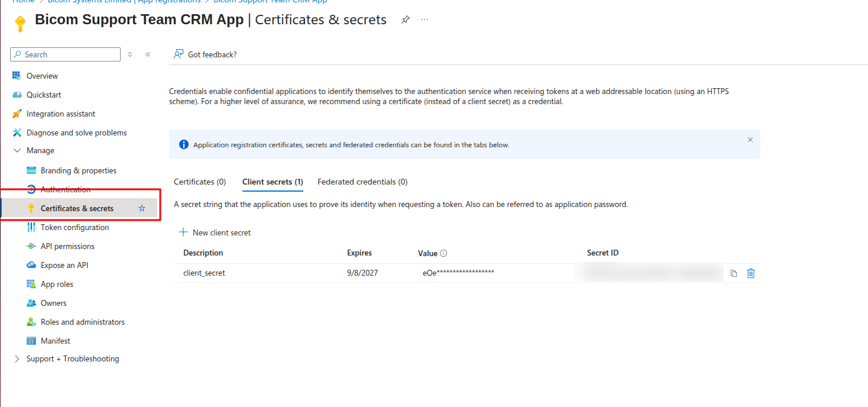
Task: Click the Roles and administrators icon
Action: click(x=31, y=322)
